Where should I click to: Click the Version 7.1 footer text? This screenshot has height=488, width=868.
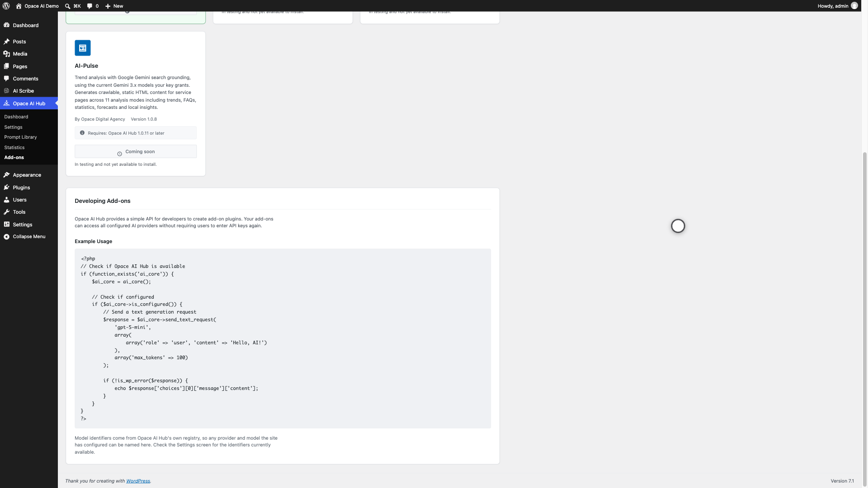842,481
